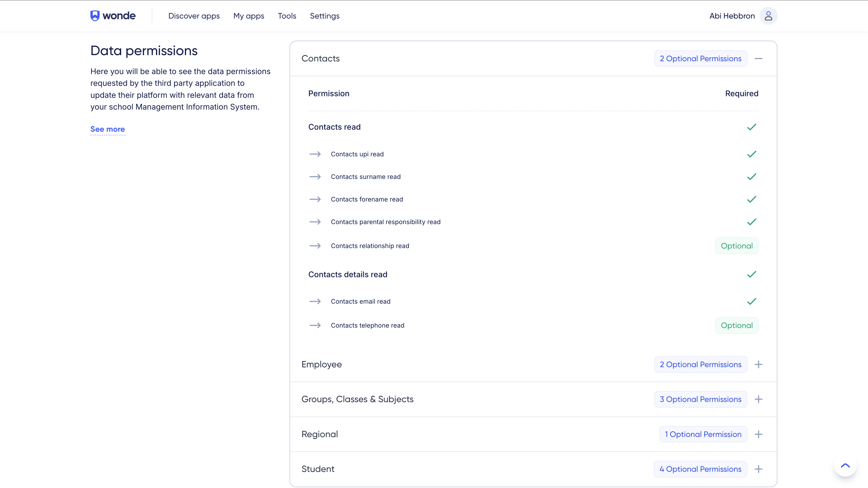868x488 pixels.
Task: Click the 1 Optional Permission badge for Regional
Action: (703, 434)
